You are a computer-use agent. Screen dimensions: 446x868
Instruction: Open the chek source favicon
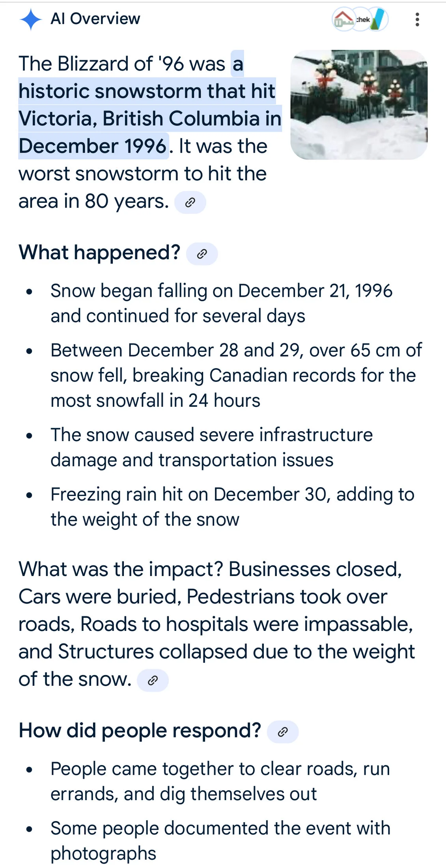point(362,19)
